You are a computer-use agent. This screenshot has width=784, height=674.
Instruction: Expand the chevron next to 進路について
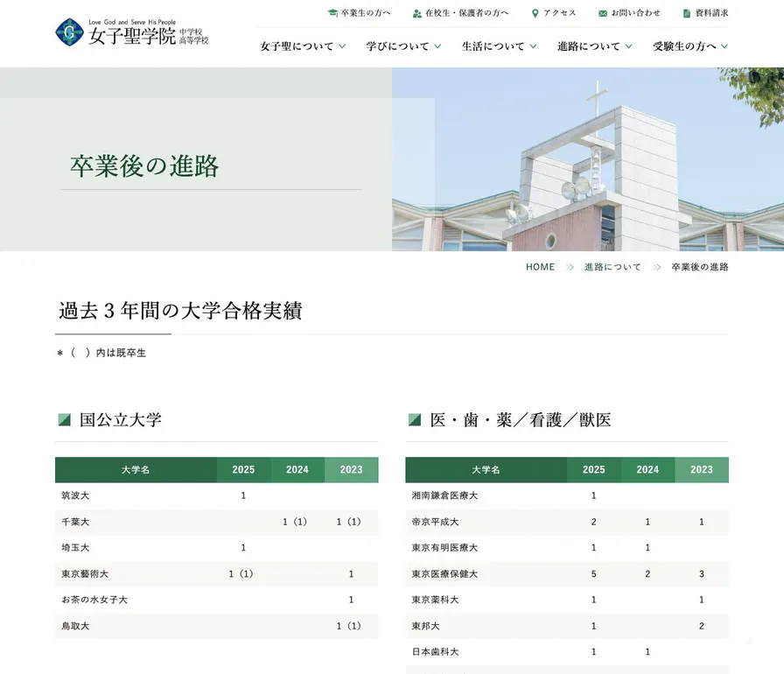point(628,46)
